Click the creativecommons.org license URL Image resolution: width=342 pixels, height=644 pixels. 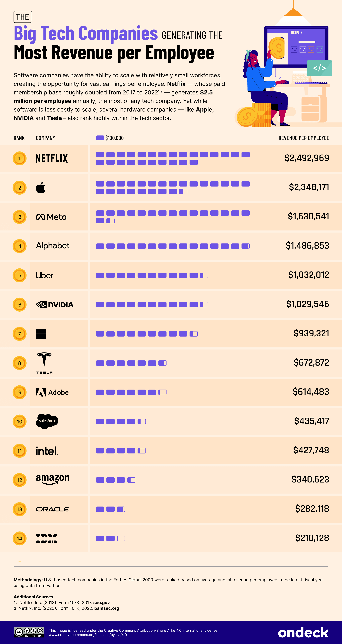(x=88, y=635)
